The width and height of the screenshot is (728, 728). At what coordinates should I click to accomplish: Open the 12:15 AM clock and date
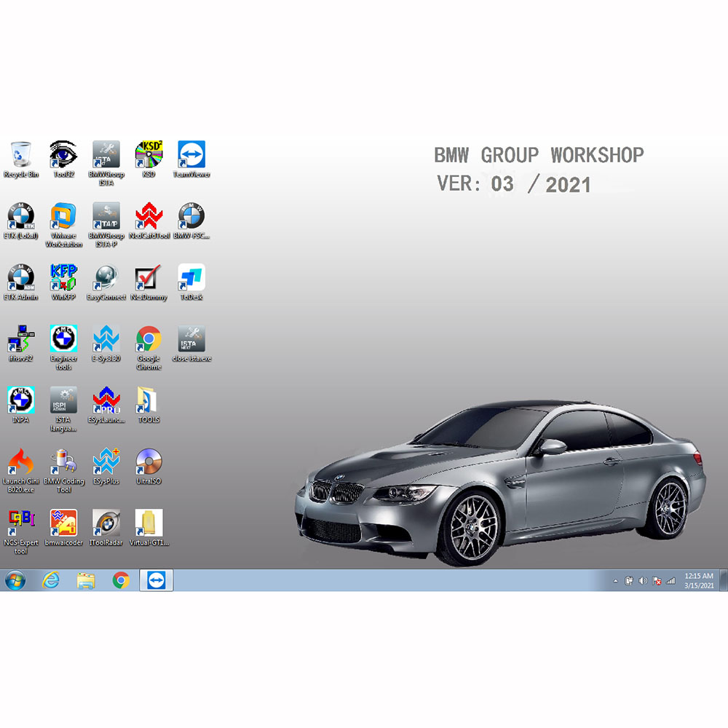(699, 581)
